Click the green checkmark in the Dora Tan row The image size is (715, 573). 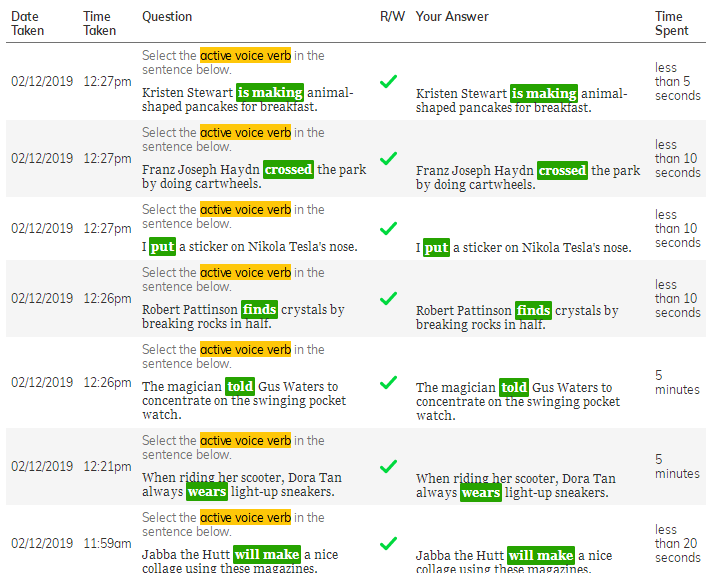pyautogui.click(x=389, y=466)
